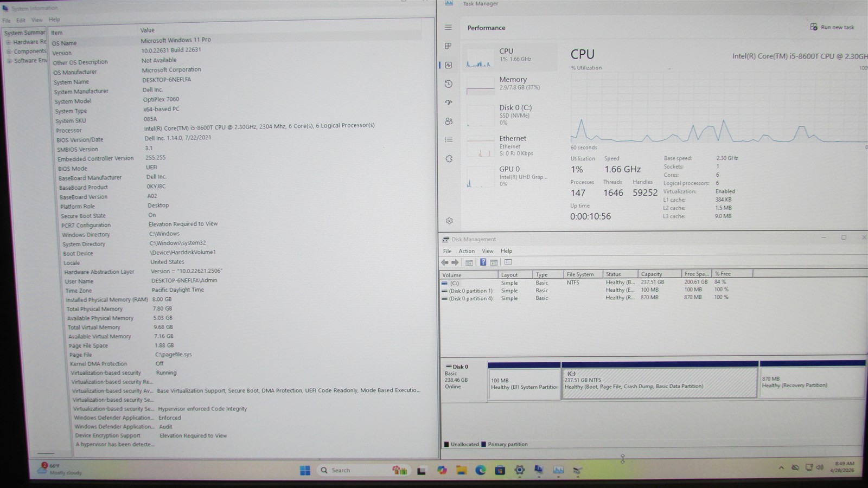Click Settings list icon in Disk Management toolbar
The image size is (868, 488).
pos(508,262)
